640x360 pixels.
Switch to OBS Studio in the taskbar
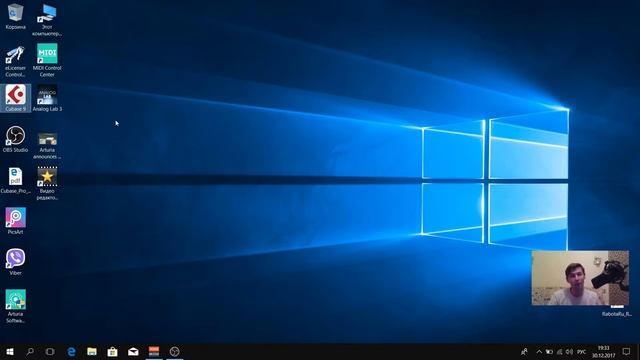click(174, 351)
